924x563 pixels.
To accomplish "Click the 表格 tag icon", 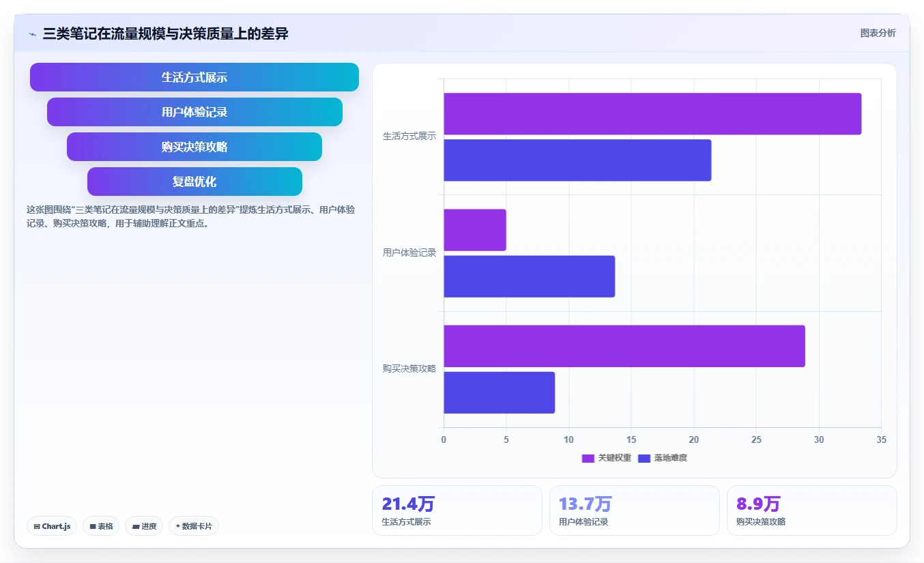I will [x=93, y=526].
